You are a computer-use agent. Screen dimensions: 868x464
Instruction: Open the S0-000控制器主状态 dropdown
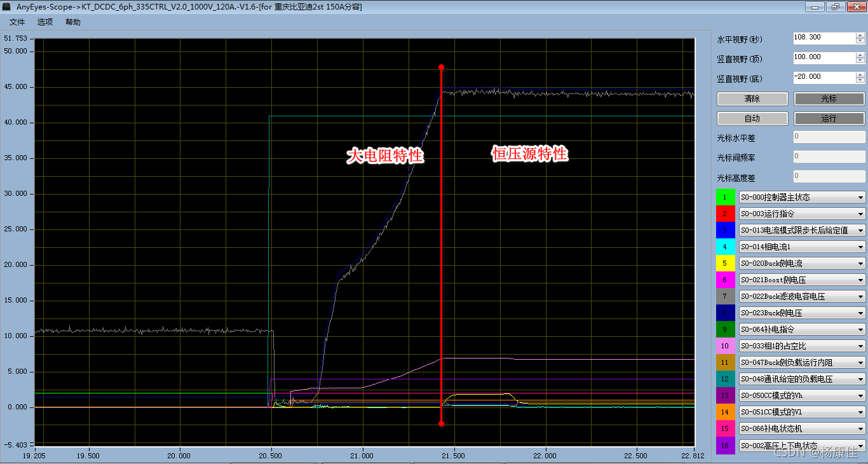[802, 197]
